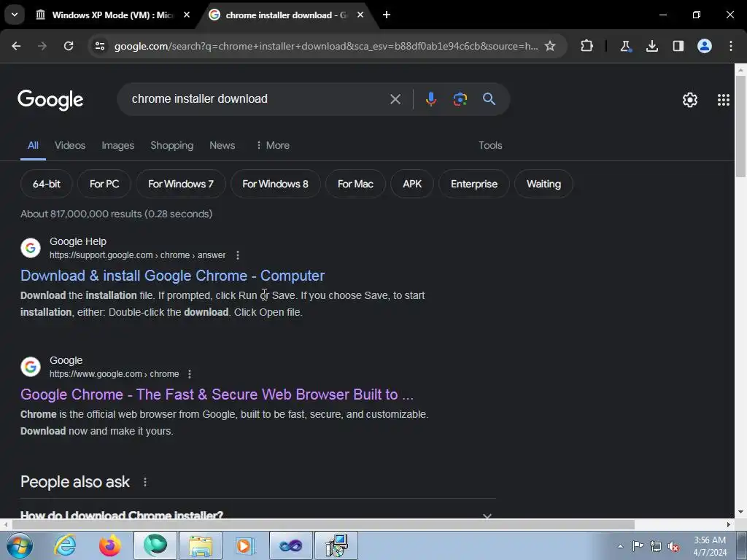The width and height of the screenshot is (747, 560).
Task: Open the Windows Start button
Action: pos(19,545)
